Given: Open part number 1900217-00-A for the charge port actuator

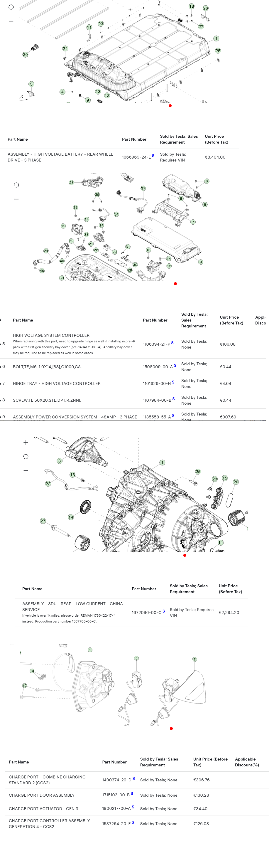Looking at the screenshot, I should point(116,809).
